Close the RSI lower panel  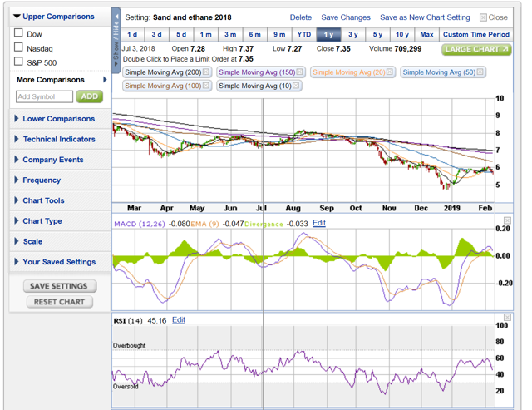tap(507, 317)
